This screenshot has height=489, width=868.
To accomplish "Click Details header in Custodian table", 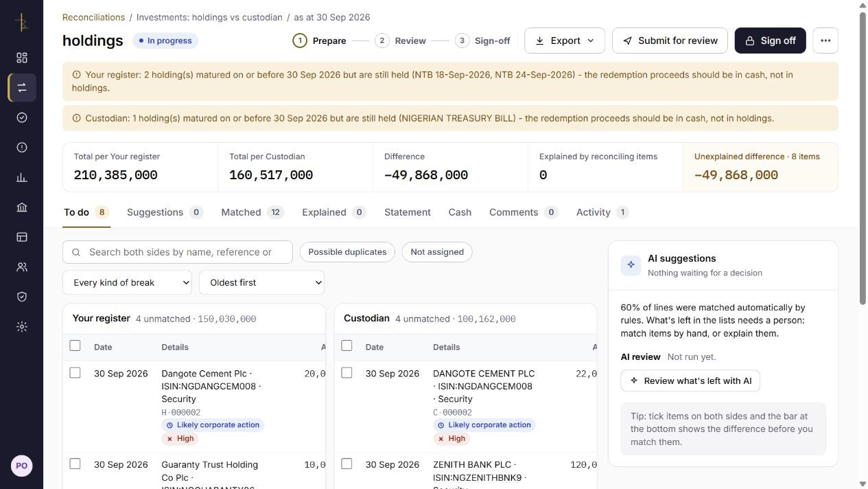I will pyautogui.click(x=447, y=348).
